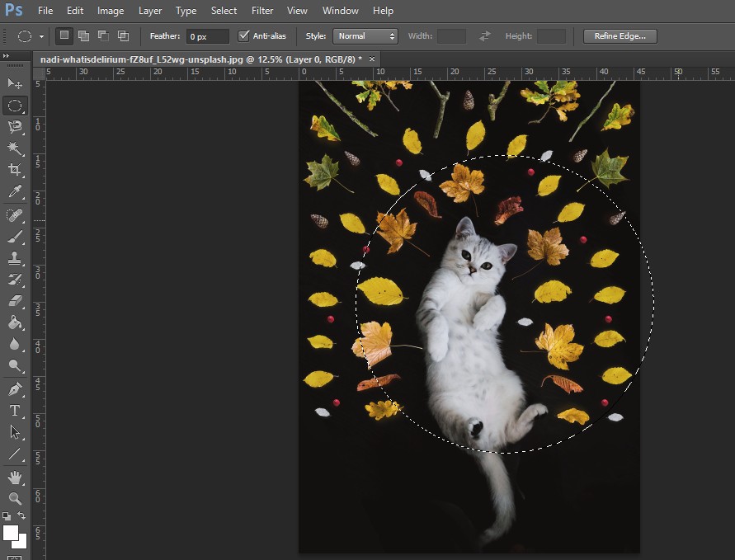The image size is (735, 560).
Task: Open the Style dropdown set to Normal
Action: click(365, 36)
